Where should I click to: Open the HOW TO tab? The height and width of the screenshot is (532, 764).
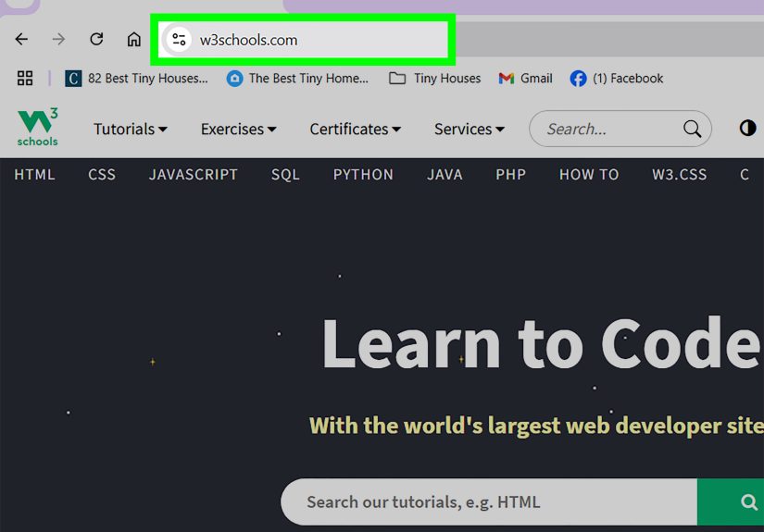(x=589, y=174)
